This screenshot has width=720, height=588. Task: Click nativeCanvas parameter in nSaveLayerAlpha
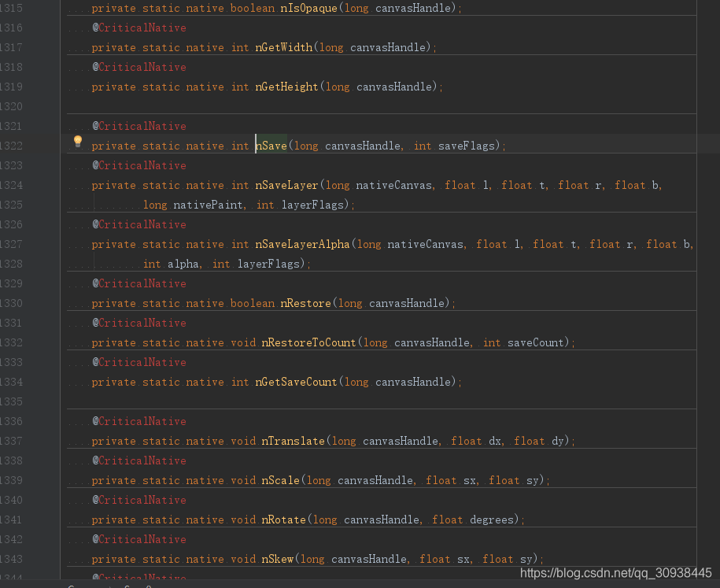tap(425, 244)
